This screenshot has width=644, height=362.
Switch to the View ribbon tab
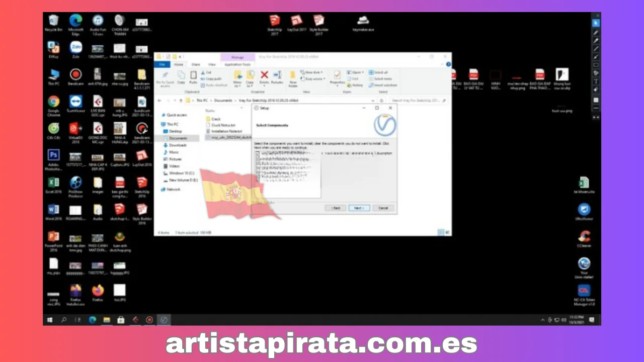pyautogui.click(x=212, y=64)
